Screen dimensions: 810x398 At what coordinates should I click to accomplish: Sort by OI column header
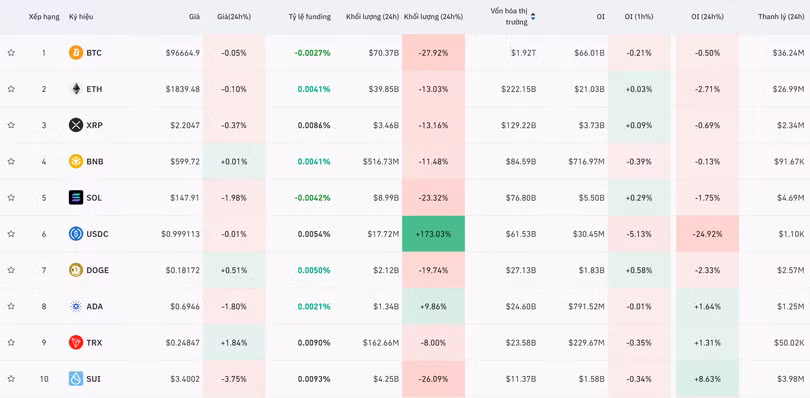600,17
